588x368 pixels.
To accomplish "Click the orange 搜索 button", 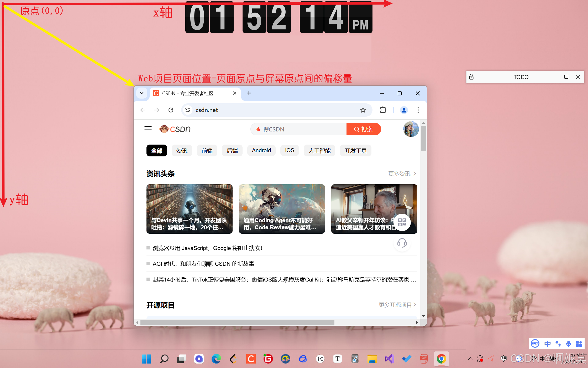I will click(x=364, y=129).
